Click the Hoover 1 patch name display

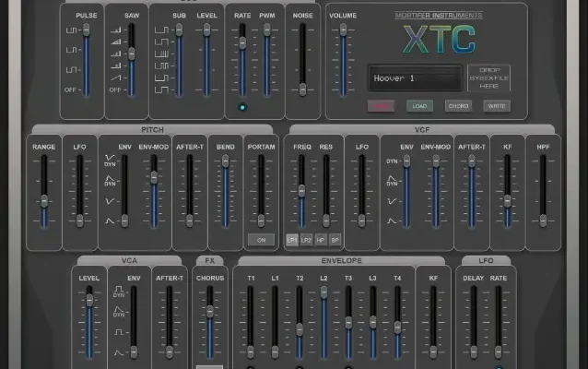point(415,78)
